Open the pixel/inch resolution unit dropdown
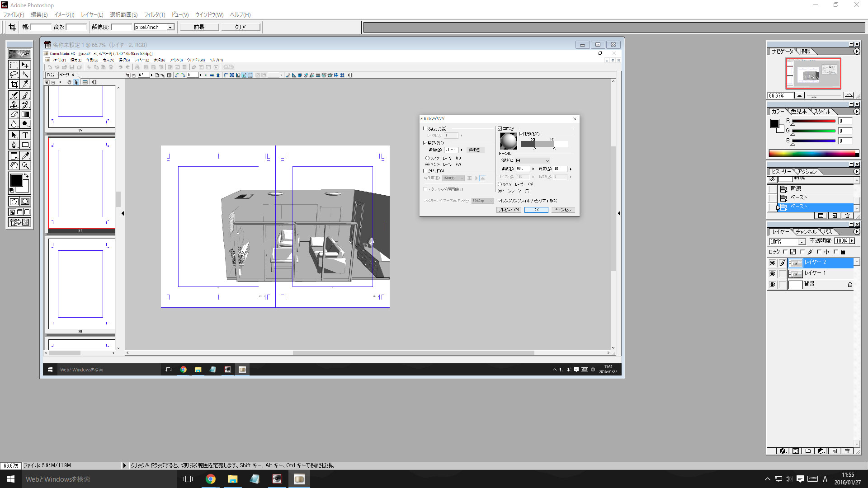868x488 pixels. [x=170, y=28]
